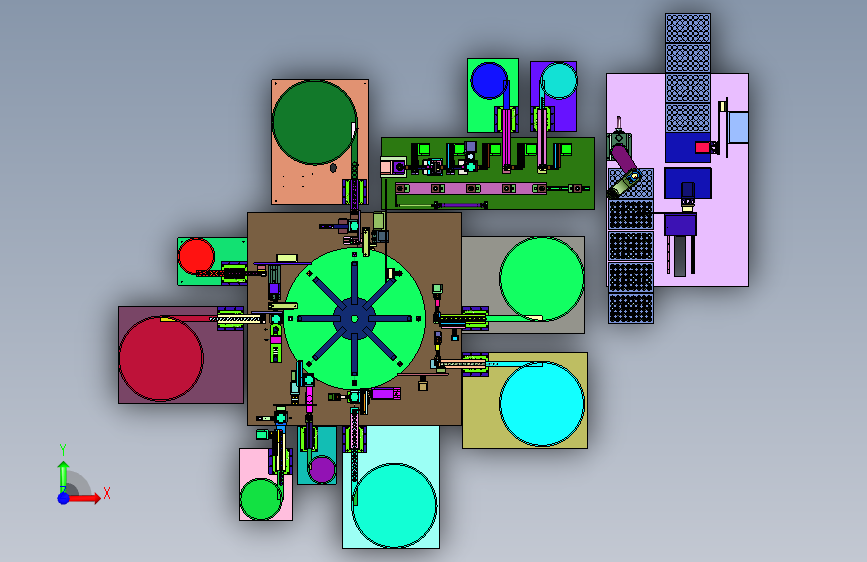Select the cyan bowl on purple plate
Image resolution: width=867 pixels, height=562 pixels.
tap(558, 81)
